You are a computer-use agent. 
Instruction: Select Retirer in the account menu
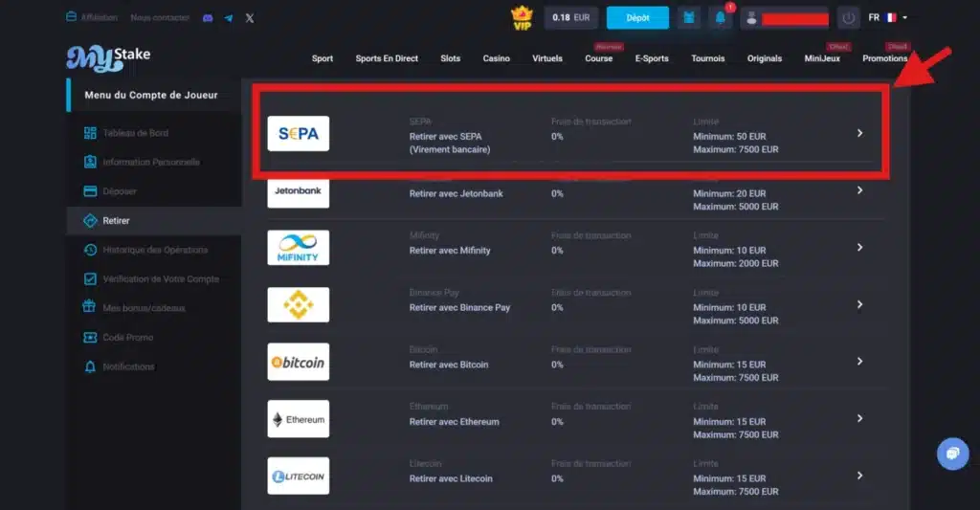116,221
